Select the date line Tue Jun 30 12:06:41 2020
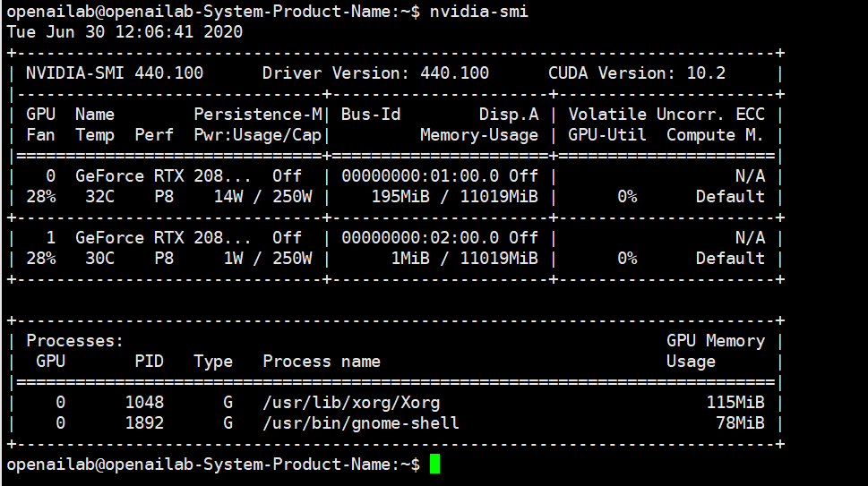868x486 pixels. (125, 32)
